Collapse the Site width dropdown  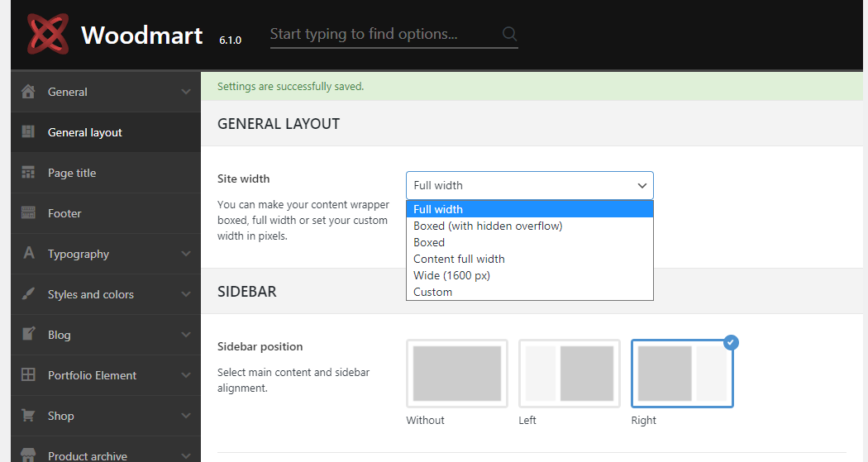(641, 186)
